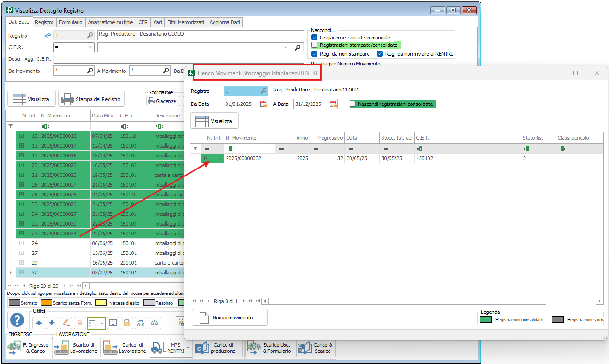Expand the MPS RENTRI button dropdown arrow

coord(188,348)
